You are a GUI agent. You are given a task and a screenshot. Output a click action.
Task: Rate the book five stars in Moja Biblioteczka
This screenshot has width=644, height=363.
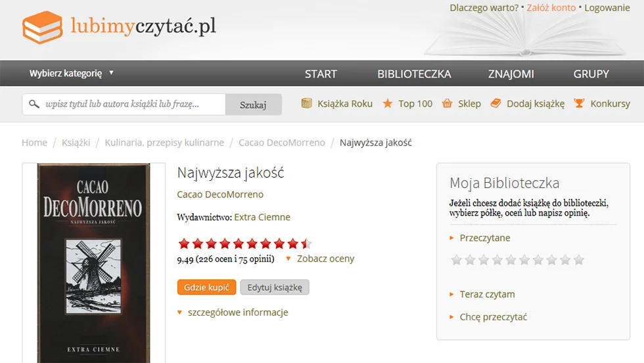[511, 260]
